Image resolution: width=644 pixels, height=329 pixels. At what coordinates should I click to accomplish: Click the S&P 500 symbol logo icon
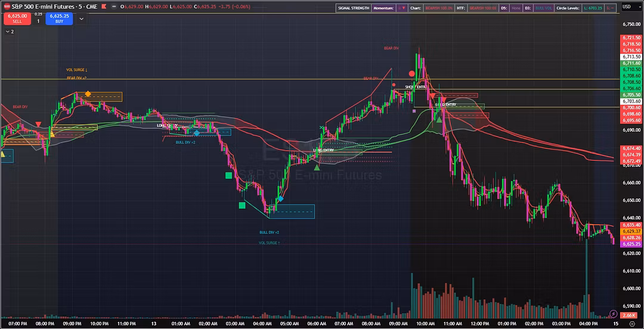click(x=7, y=7)
